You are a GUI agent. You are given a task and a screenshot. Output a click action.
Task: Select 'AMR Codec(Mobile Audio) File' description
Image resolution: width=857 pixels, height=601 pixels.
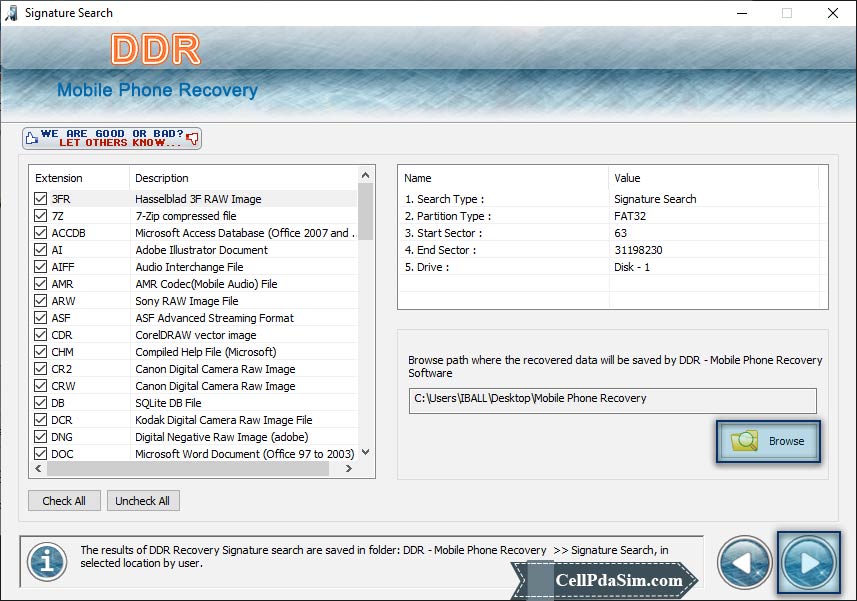[207, 284]
